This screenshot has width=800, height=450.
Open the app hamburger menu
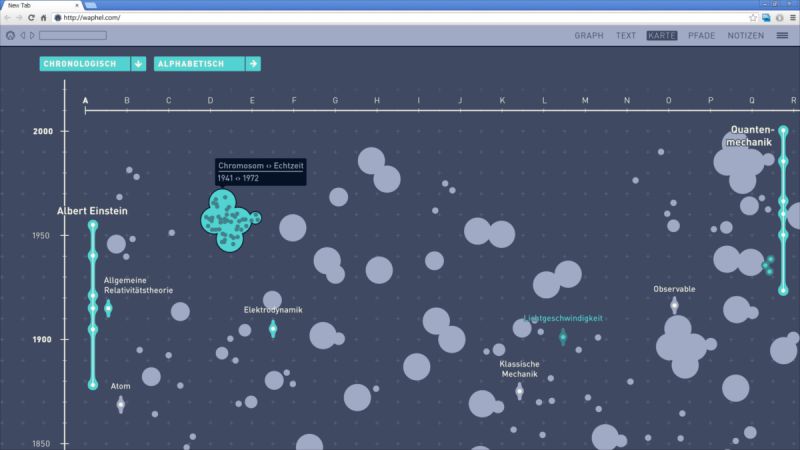(783, 36)
